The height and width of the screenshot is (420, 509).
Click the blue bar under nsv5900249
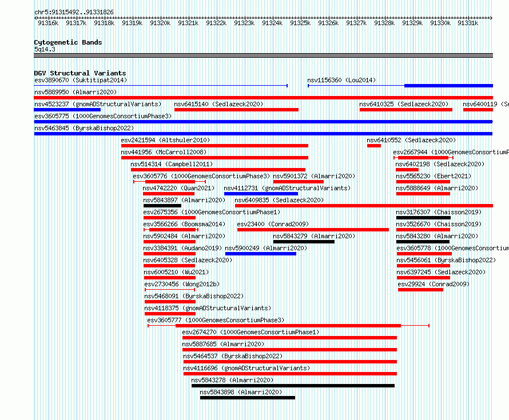click(x=261, y=254)
